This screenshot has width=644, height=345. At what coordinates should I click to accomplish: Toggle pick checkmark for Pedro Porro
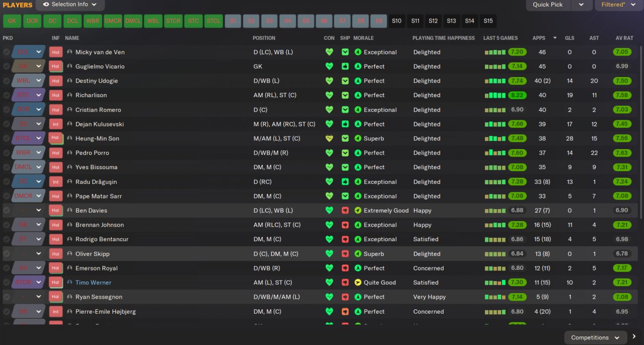click(x=7, y=153)
